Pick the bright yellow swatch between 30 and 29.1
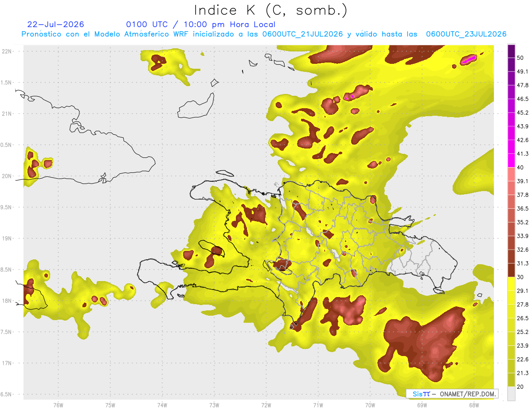The image size is (532, 411). pyautogui.click(x=511, y=284)
